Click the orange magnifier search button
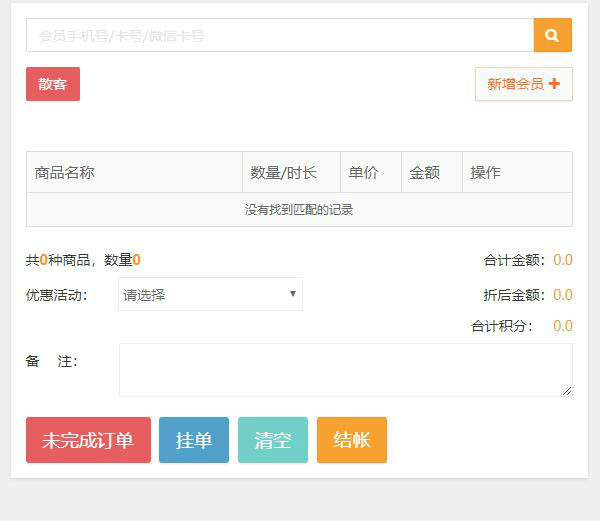Viewport: 600px width, 521px height. (552, 35)
